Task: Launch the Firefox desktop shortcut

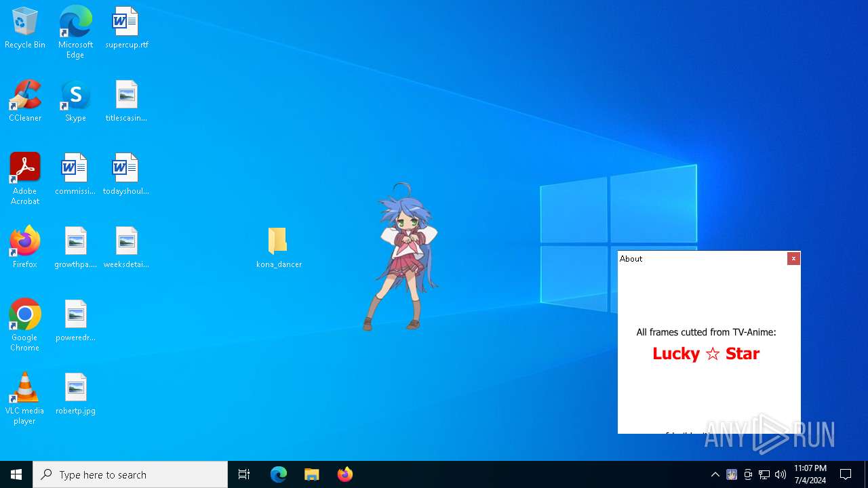Action: tap(25, 248)
